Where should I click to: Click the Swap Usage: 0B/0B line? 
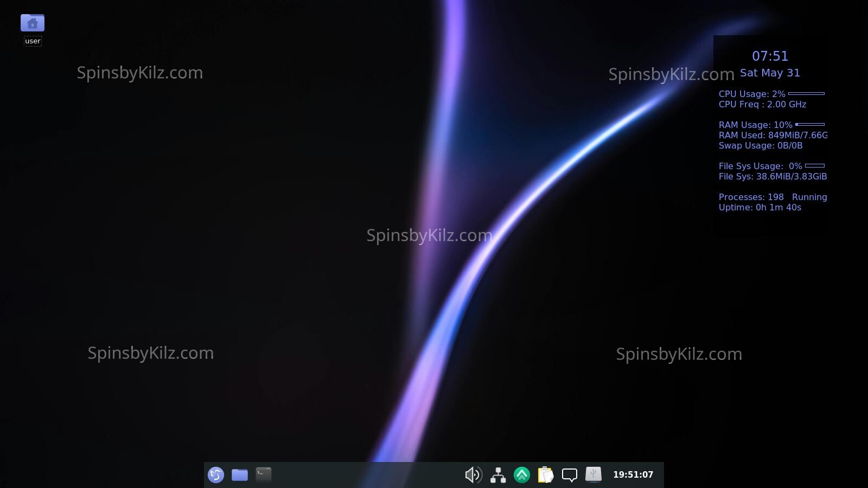pos(761,145)
